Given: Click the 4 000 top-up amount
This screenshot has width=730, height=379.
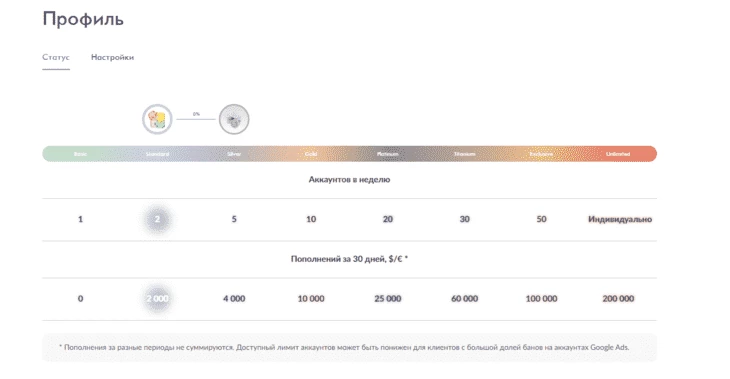Looking at the screenshot, I should [x=234, y=299].
